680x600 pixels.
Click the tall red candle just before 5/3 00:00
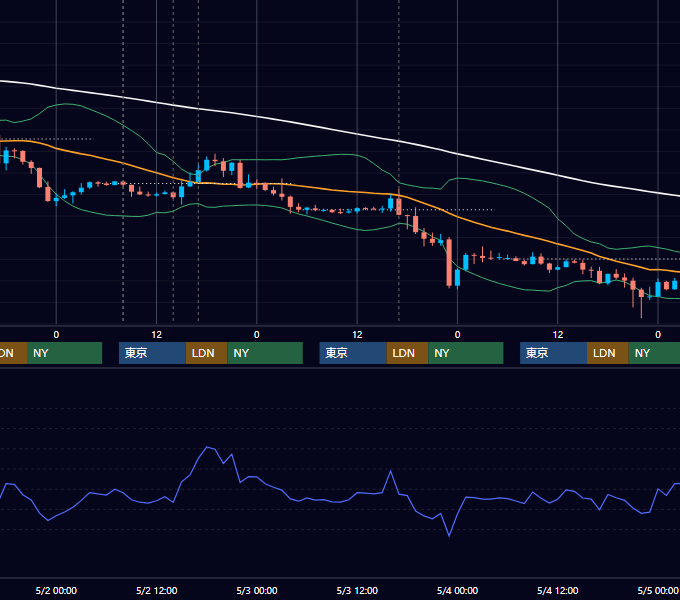[x=240, y=174]
